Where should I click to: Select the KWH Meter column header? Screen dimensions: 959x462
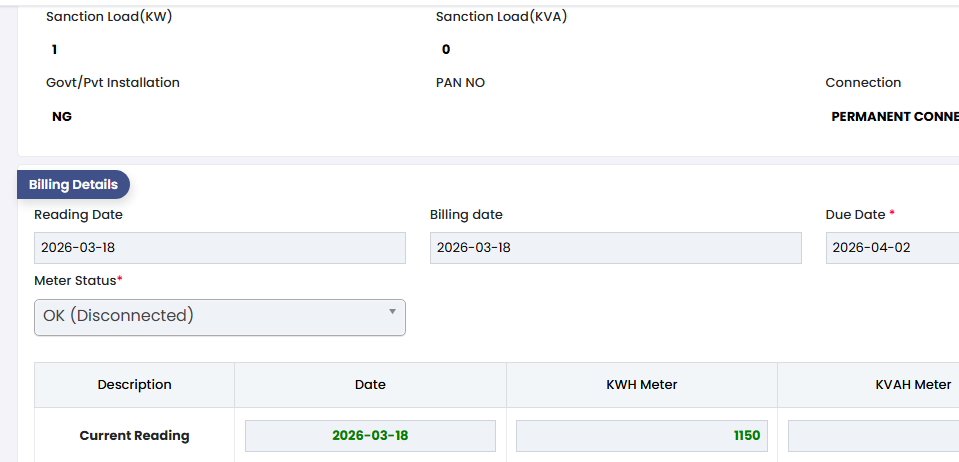point(641,385)
